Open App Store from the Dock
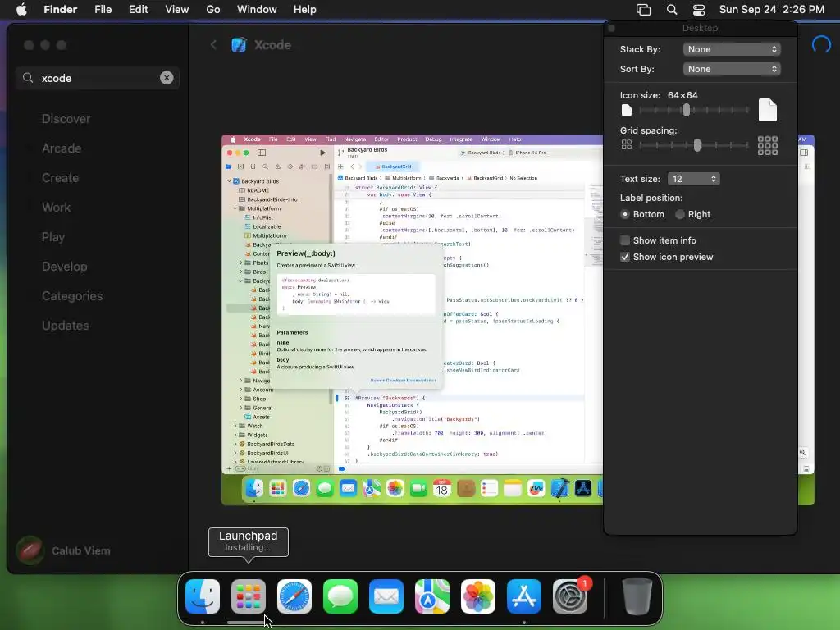 [x=524, y=596]
